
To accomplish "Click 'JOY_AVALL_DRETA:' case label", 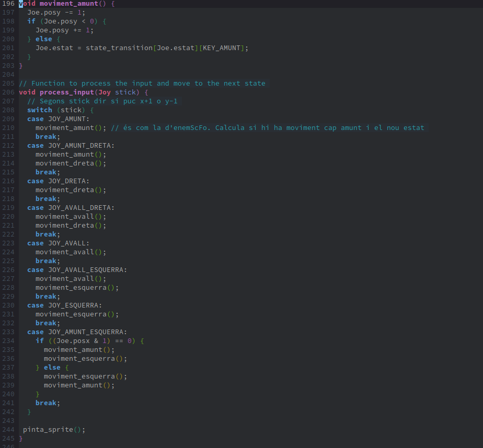I will tap(82, 208).
